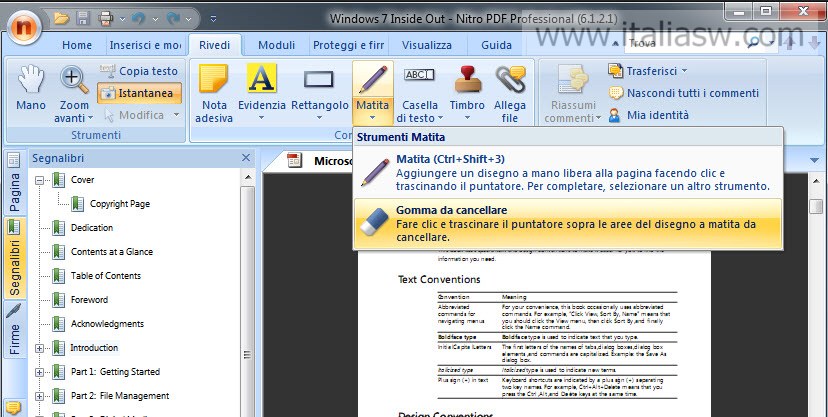
Task: Open the Casella di testo dropdown arrow
Action: (x=440, y=118)
